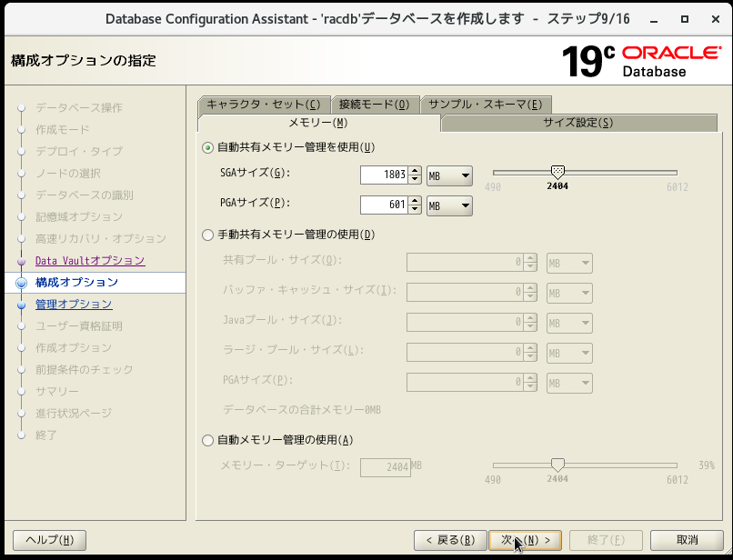Click the active PGAサイズ value field
733x560 pixels.
pyautogui.click(x=384, y=205)
